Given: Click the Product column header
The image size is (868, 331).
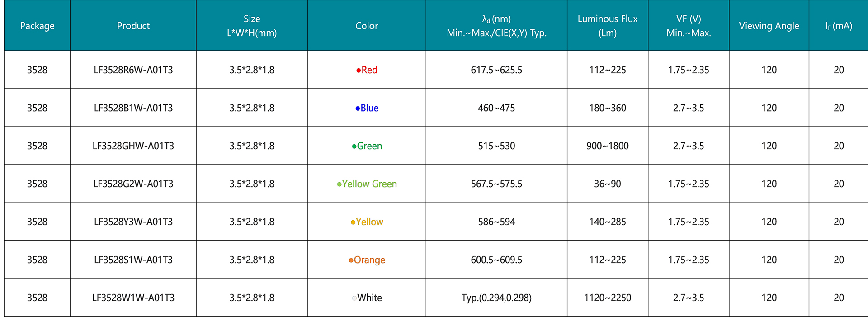Looking at the screenshot, I should [133, 26].
